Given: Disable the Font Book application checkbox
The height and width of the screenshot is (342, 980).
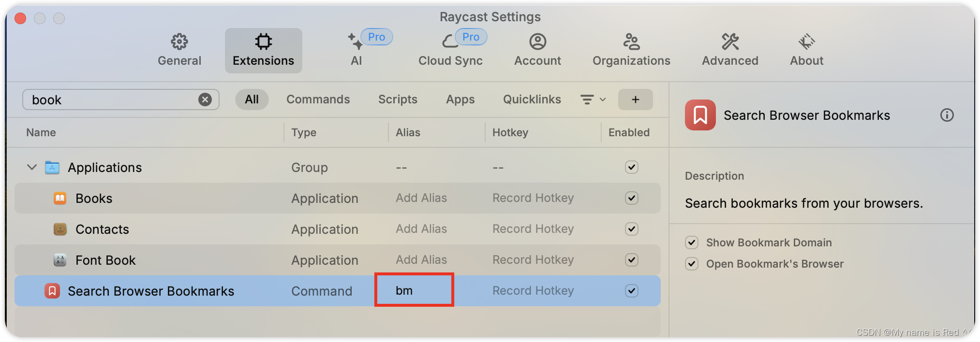Looking at the screenshot, I should click(632, 260).
